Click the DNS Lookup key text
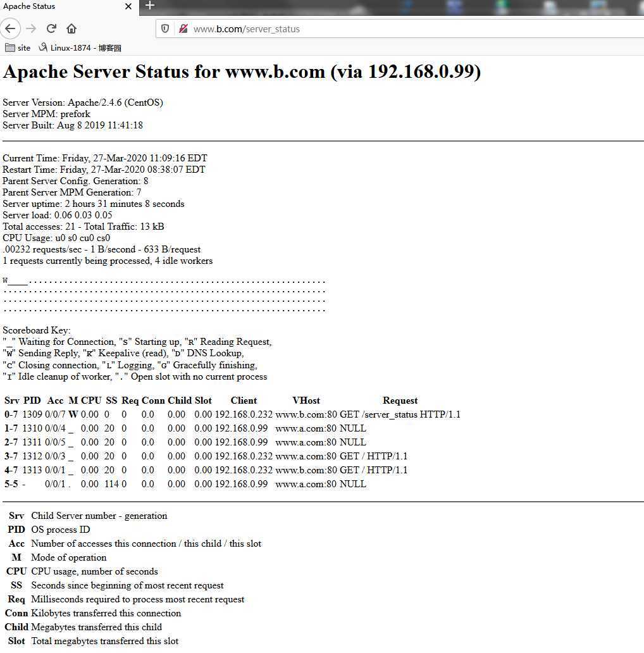The height and width of the screenshot is (653, 644). [x=214, y=353]
